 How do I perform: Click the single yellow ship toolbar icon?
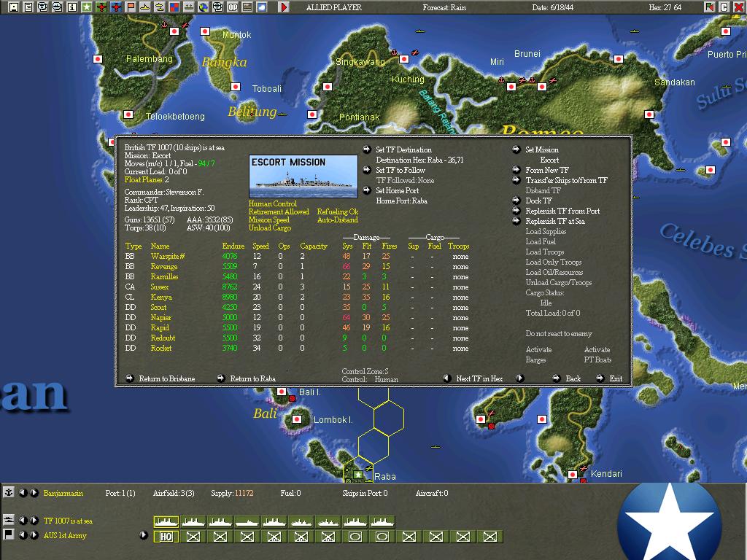click(x=145, y=7)
